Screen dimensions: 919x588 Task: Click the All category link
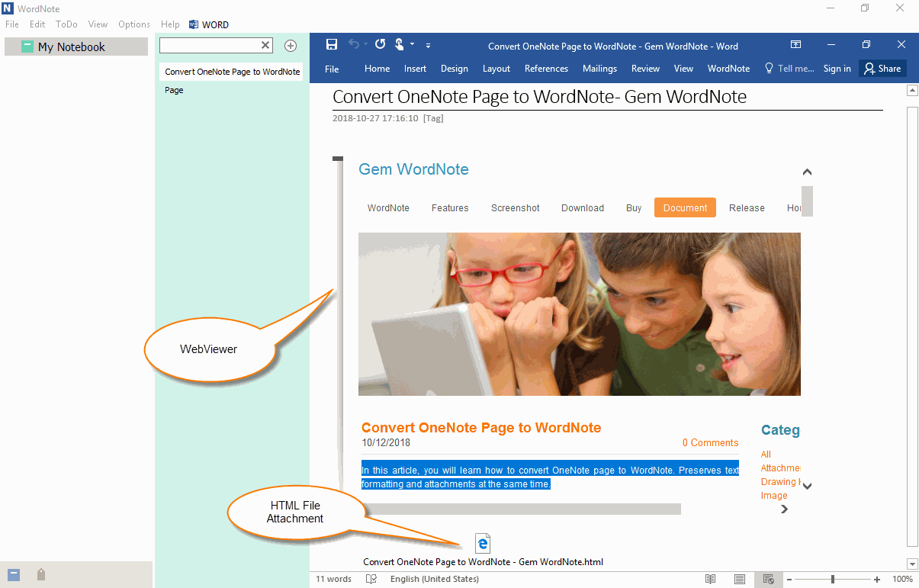(766, 455)
